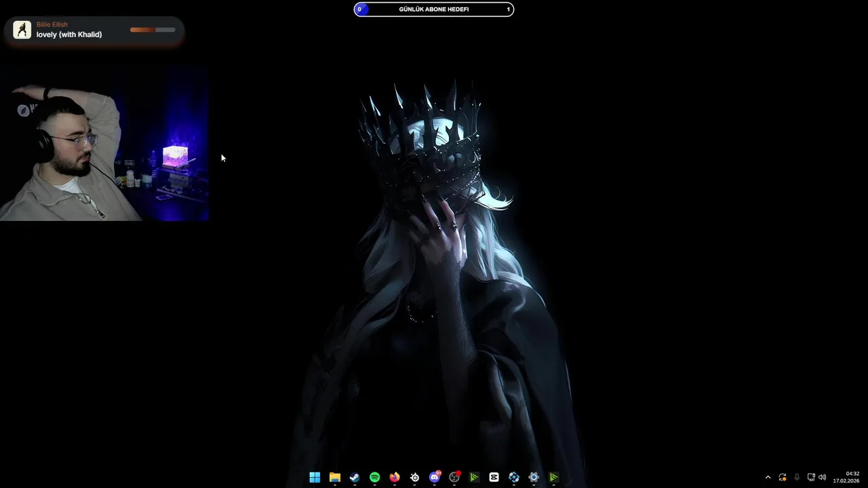Open the blue diamond app beside CapCut
The image size is (868, 488).
(514, 478)
